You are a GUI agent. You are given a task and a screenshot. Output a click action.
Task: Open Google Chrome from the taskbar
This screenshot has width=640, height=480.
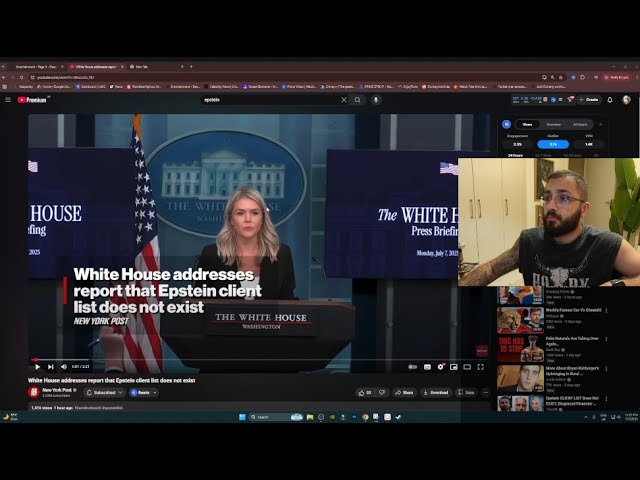click(365, 417)
